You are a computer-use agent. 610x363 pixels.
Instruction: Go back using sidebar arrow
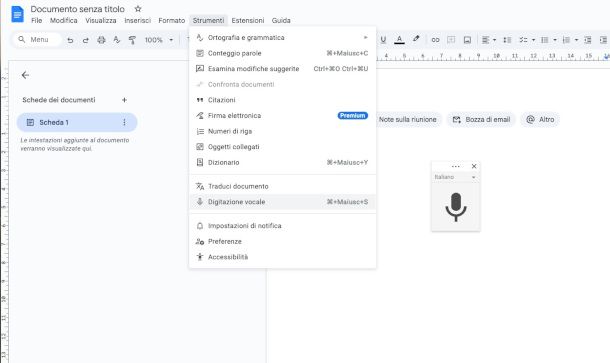pyautogui.click(x=25, y=75)
